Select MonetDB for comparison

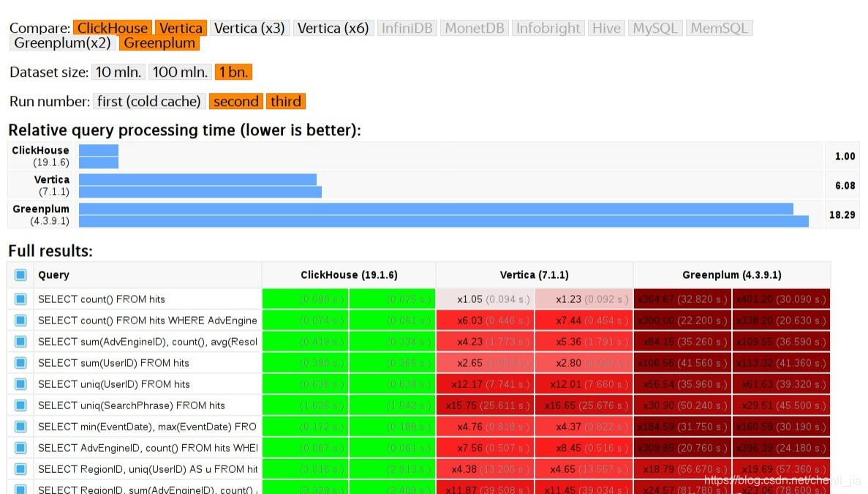475,28
